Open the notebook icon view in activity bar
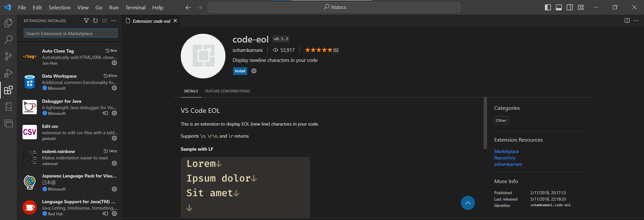This screenshot has height=220, width=644. point(8,106)
